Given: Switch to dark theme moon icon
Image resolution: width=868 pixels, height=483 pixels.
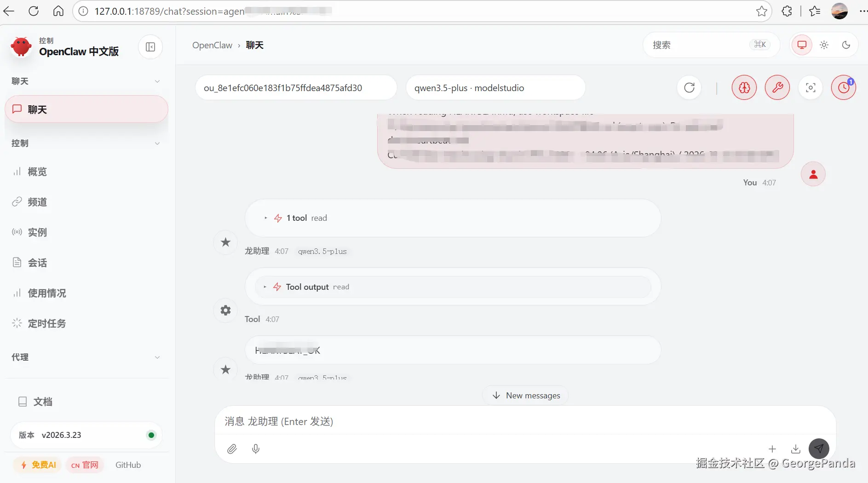Looking at the screenshot, I should click(846, 45).
